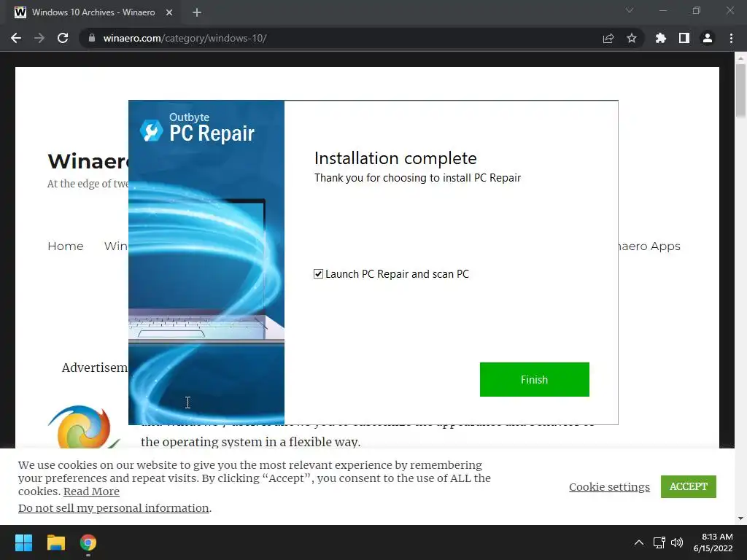Click the share page icon in address bar
The width and height of the screenshot is (747, 560).
[608, 38]
